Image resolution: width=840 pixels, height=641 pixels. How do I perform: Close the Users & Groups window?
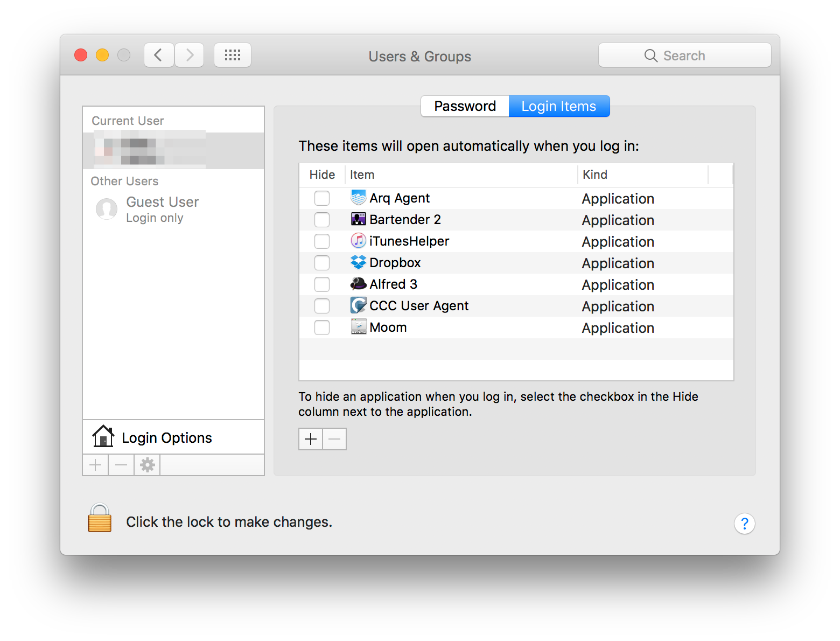point(81,55)
